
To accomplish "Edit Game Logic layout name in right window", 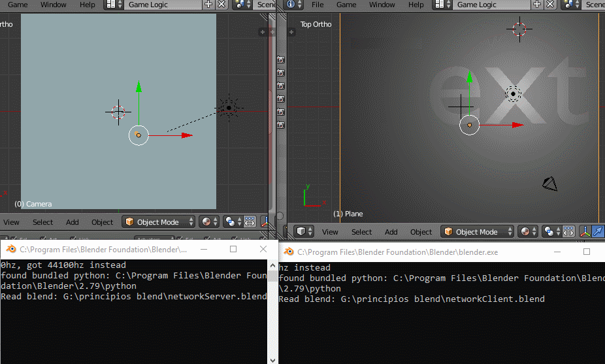I will point(493,5).
